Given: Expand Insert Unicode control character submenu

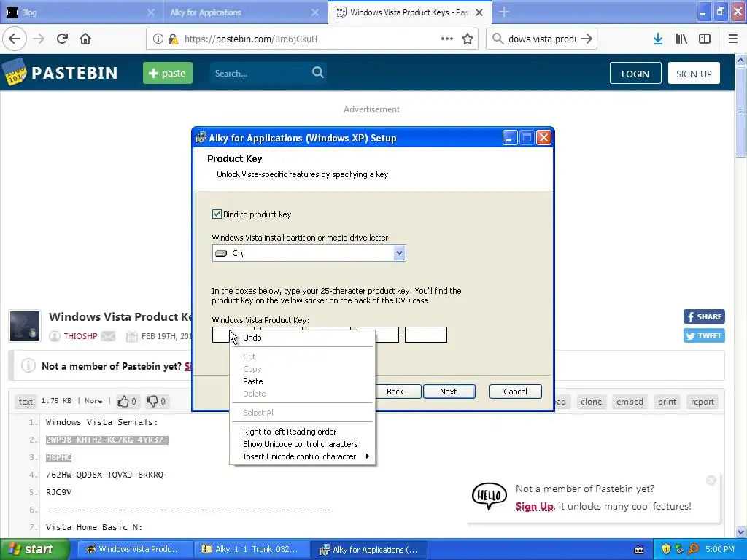Looking at the screenshot, I should pos(303,456).
